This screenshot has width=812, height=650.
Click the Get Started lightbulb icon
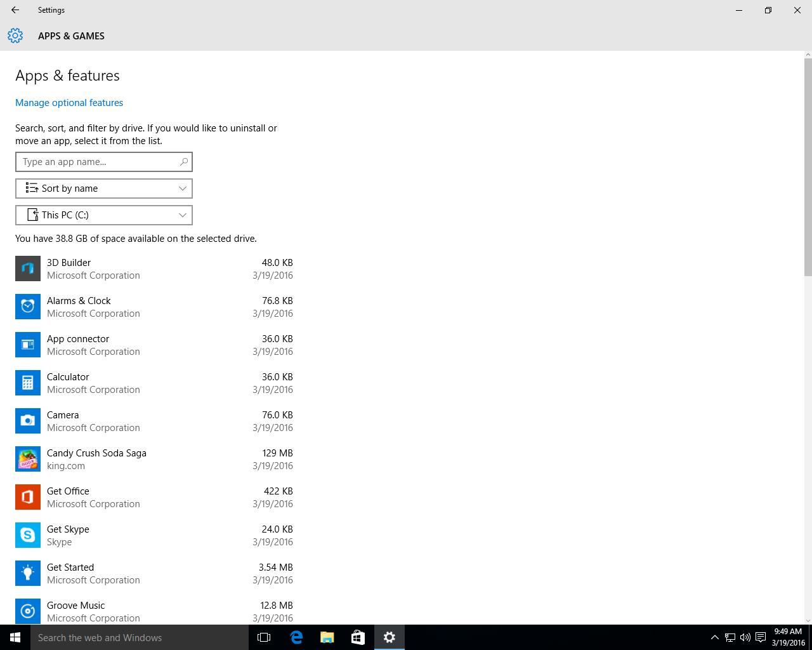(28, 573)
